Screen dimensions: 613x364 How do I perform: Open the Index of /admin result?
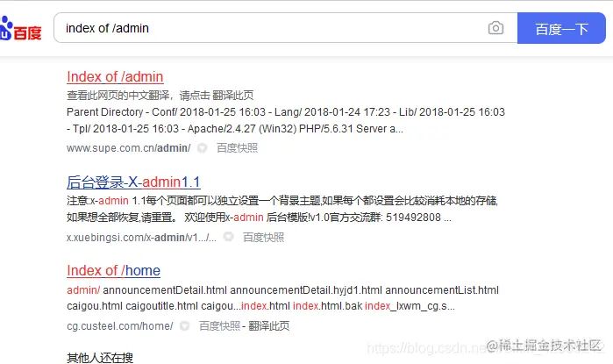(115, 76)
